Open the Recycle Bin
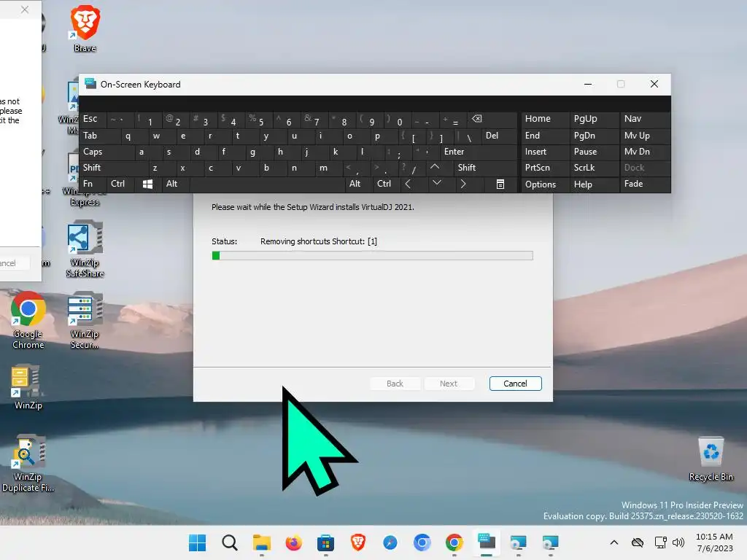 pyautogui.click(x=711, y=458)
